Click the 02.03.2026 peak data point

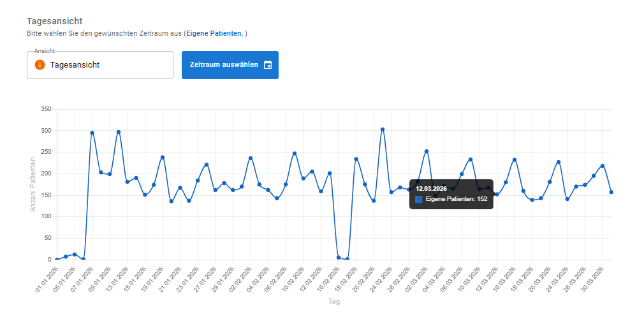point(427,151)
